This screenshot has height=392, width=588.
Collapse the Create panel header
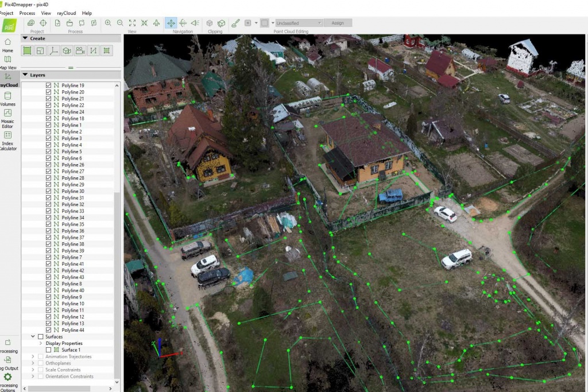pyautogui.click(x=25, y=38)
